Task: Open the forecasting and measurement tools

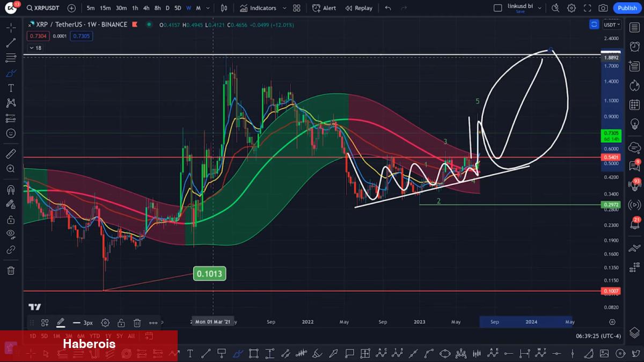Action: coord(11,118)
